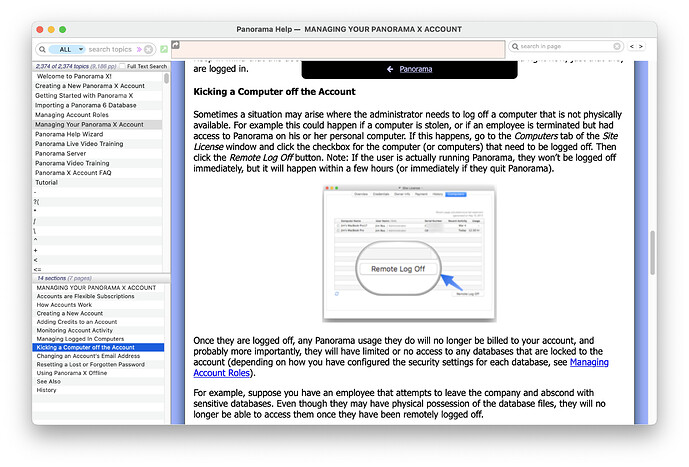Image resolution: width=689 pixels, height=467 pixels.
Task: Follow the Panorama link in black banner
Action: click(416, 69)
